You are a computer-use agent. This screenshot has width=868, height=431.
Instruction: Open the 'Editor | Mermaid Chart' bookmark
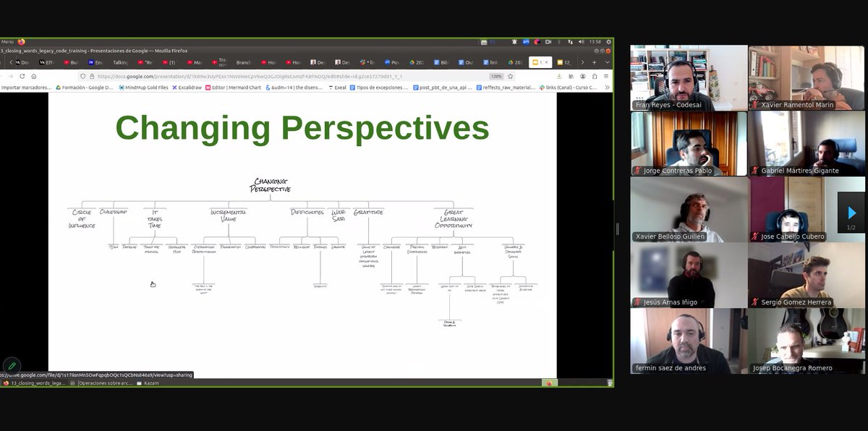pyautogui.click(x=233, y=88)
